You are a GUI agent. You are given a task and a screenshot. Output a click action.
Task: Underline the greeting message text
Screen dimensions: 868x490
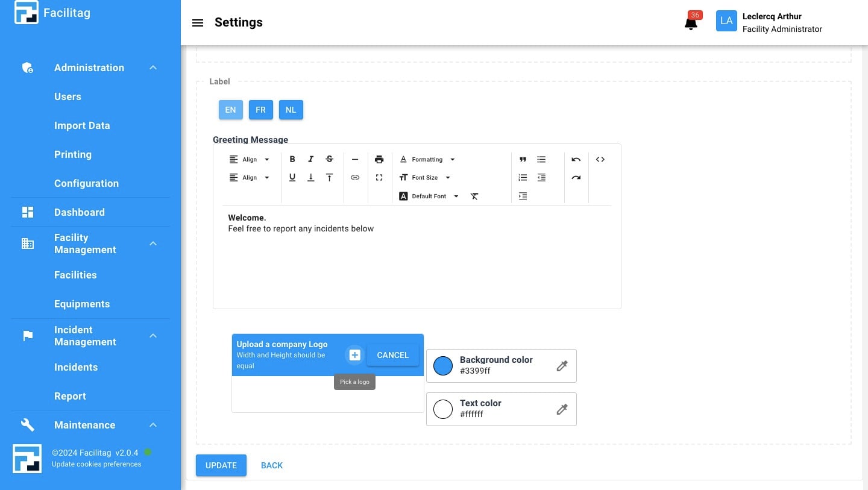tap(292, 177)
